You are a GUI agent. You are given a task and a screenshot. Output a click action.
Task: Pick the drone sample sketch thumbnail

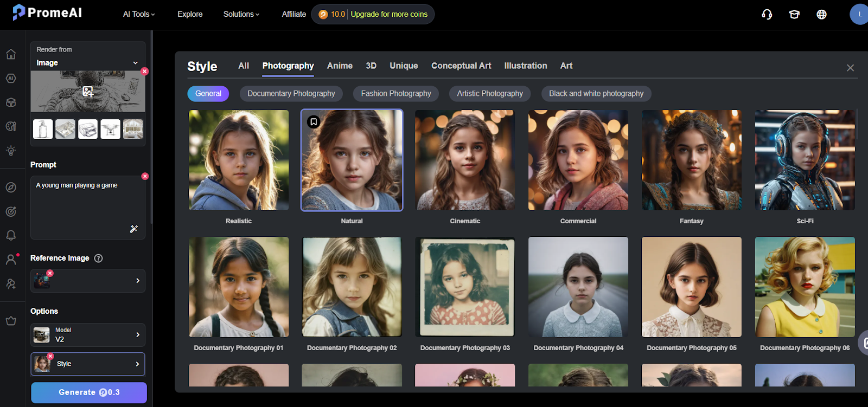(x=110, y=129)
